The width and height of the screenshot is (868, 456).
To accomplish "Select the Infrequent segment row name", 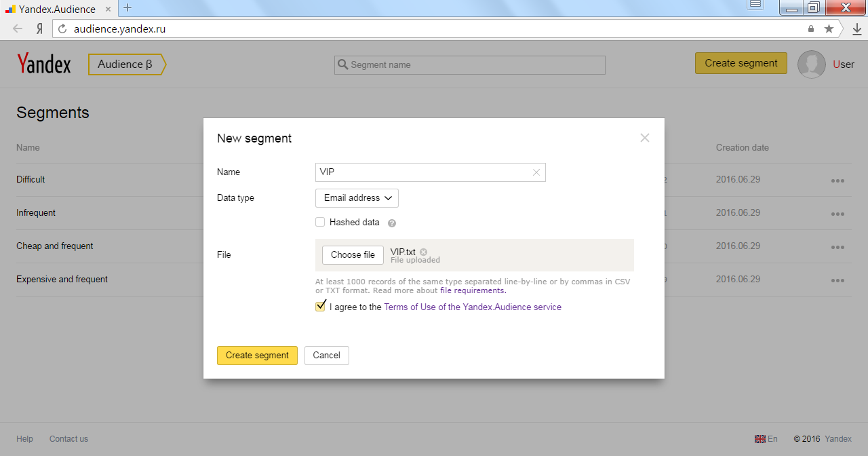I will pos(36,213).
